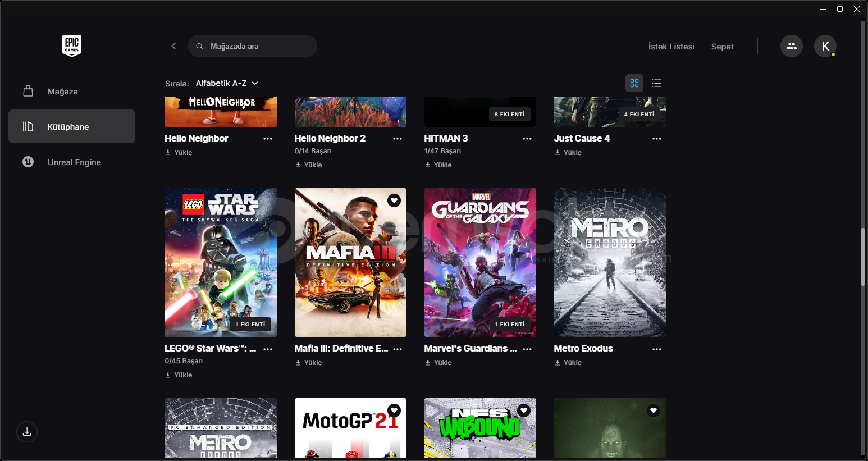Install HITMAN 3 with Yükle
Image resolution: width=868 pixels, height=461 pixels.
click(438, 165)
